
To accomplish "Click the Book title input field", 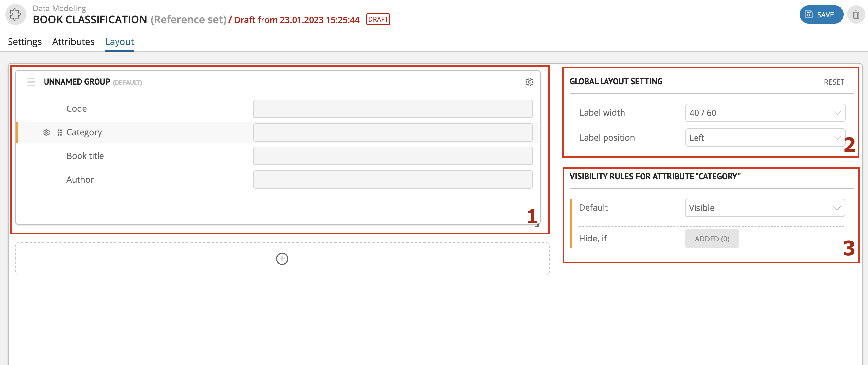I will point(392,156).
